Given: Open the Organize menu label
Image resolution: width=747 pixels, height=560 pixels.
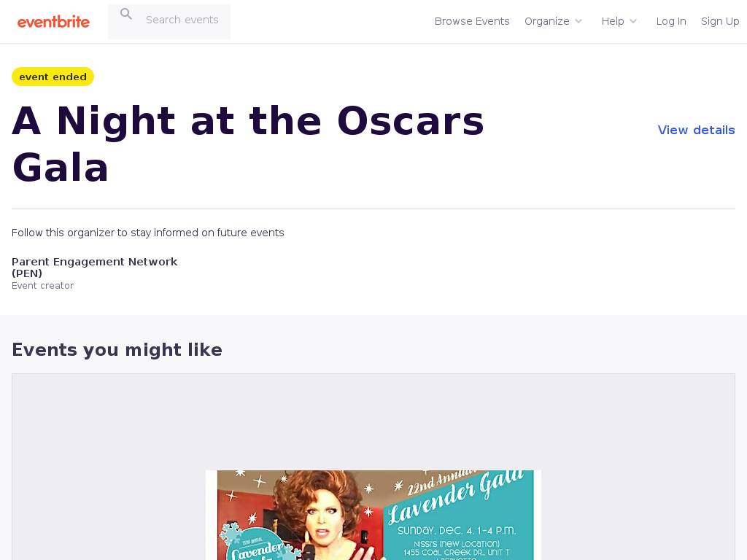Looking at the screenshot, I should [x=546, y=21].
